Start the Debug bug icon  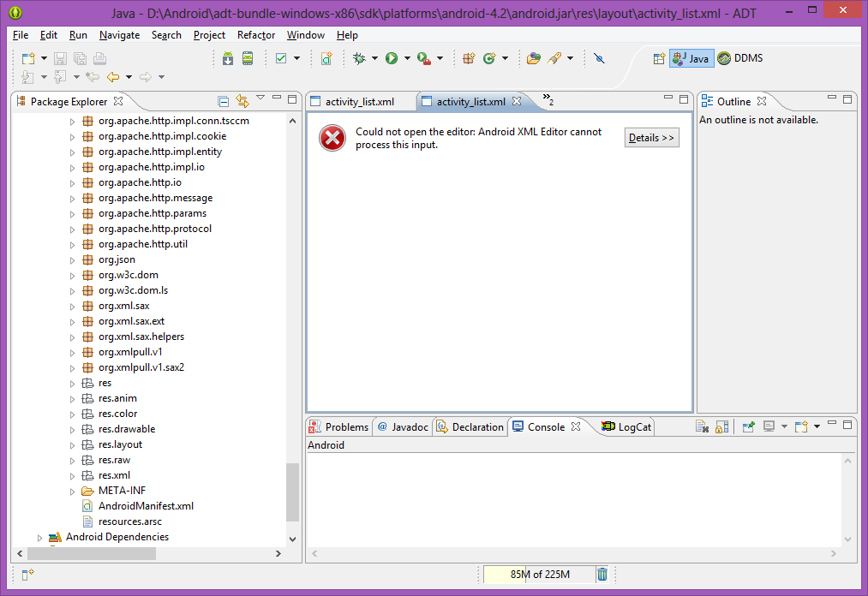click(359, 58)
